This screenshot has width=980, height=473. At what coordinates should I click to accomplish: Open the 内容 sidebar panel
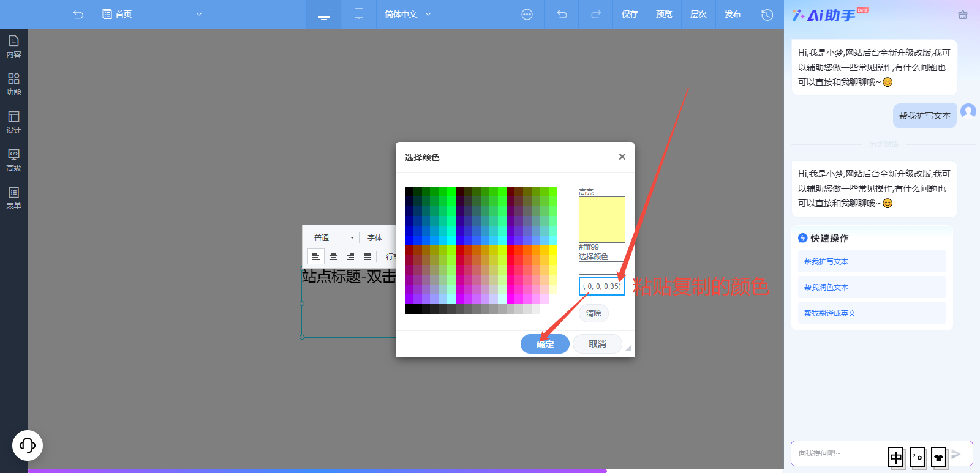pyautogui.click(x=13, y=47)
